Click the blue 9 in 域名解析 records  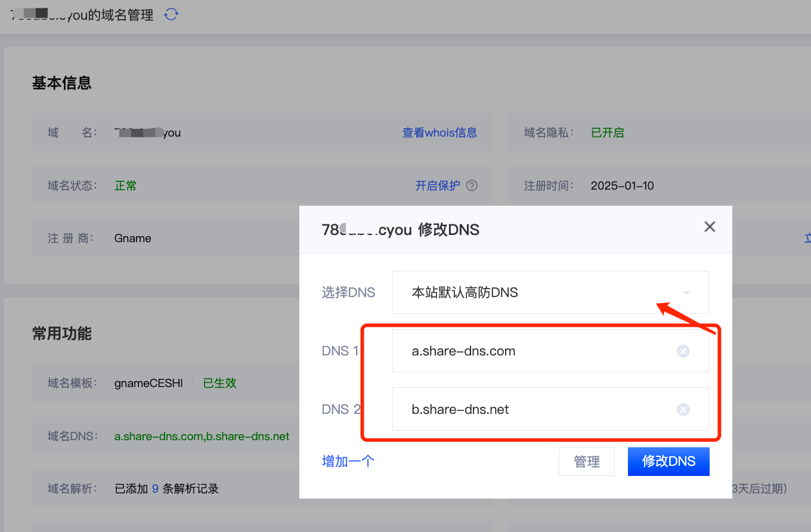pyautogui.click(x=155, y=489)
